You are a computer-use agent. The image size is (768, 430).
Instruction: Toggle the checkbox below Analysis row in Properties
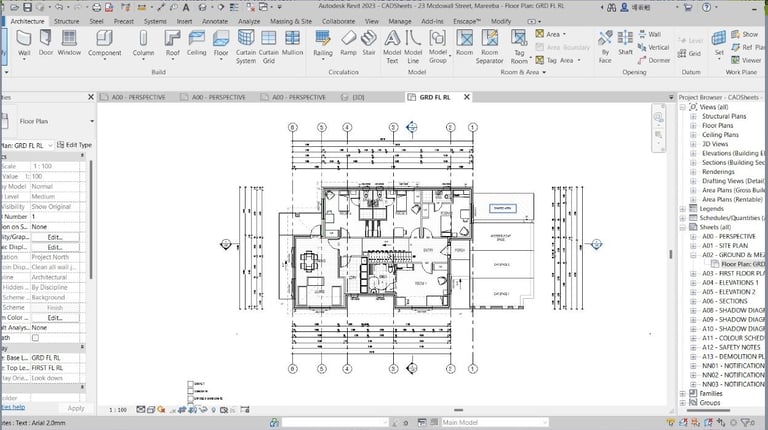35,338
